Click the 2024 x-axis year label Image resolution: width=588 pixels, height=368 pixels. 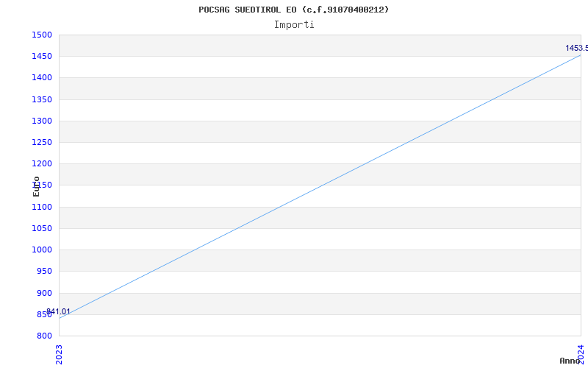click(x=581, y=353)
